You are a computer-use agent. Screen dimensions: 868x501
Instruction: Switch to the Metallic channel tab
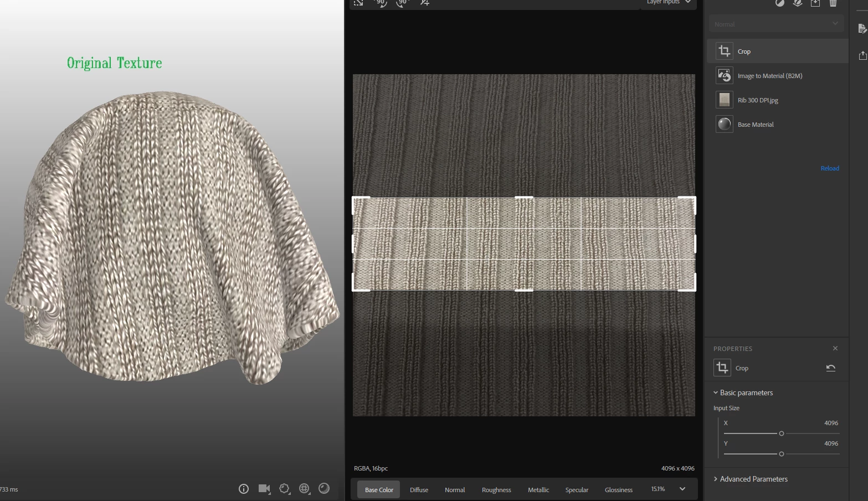click(538, 489)
